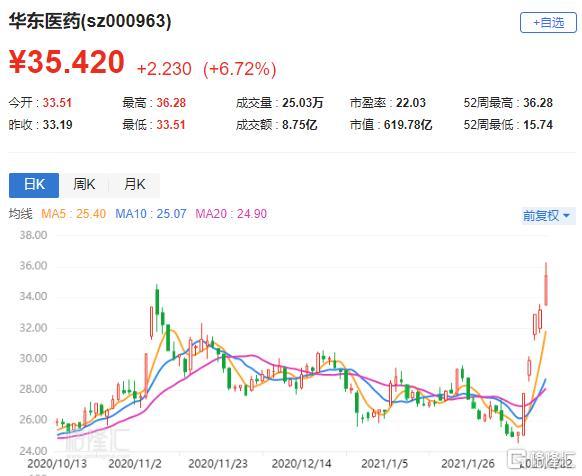
Task: Click the 均线 label
Action: click(x=20, y=214)
